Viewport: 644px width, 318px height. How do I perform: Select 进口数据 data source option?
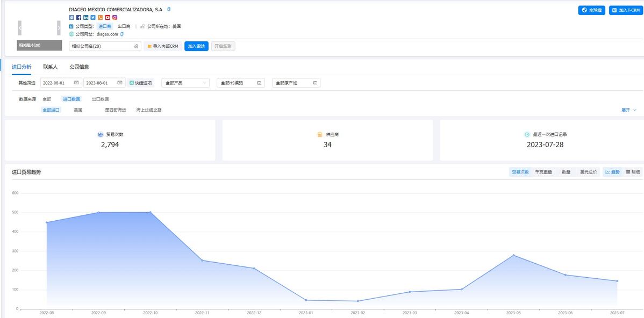[x=71, y=99]
